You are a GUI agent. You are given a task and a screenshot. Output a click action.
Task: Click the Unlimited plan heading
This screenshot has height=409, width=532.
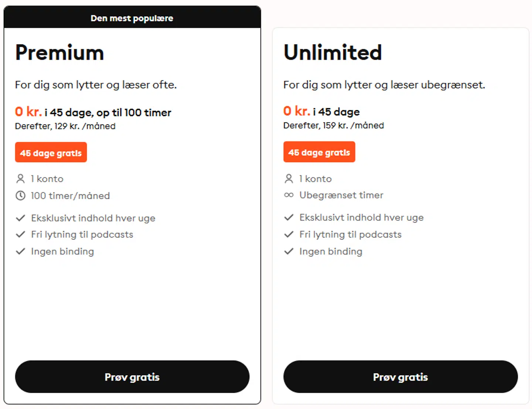coord(332,53)
